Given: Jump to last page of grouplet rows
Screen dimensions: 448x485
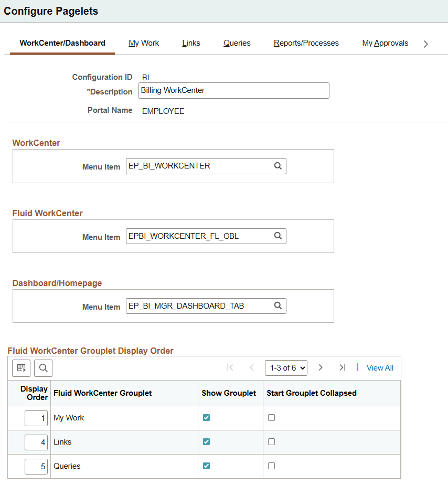Looking at the screenshot, I should pos(342,368).
